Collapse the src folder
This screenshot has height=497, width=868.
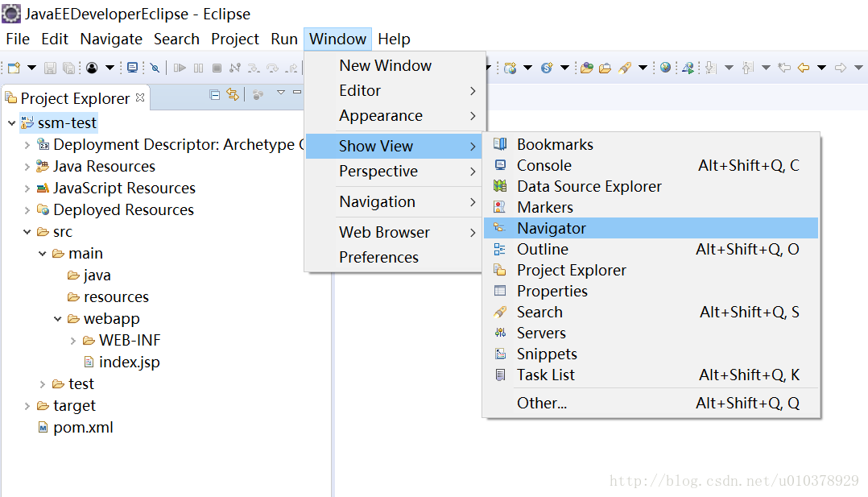tap(27, 232)
